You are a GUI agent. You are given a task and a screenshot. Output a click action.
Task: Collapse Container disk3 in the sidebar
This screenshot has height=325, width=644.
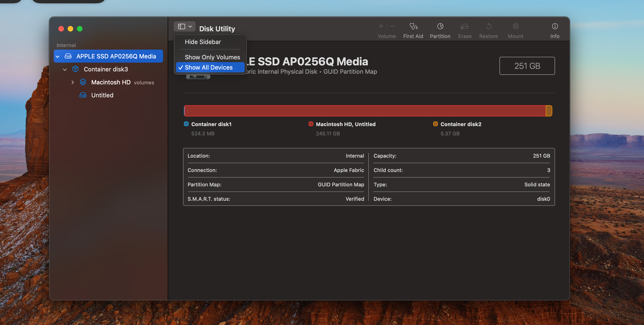coord(65,69)
